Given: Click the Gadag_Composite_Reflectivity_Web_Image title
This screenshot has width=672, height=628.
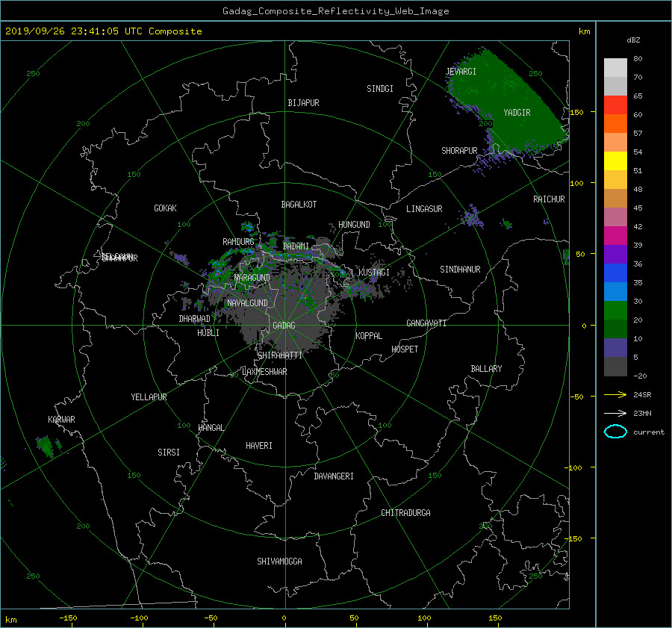Looking at the screenshot, I should click(x=335, y=11).
